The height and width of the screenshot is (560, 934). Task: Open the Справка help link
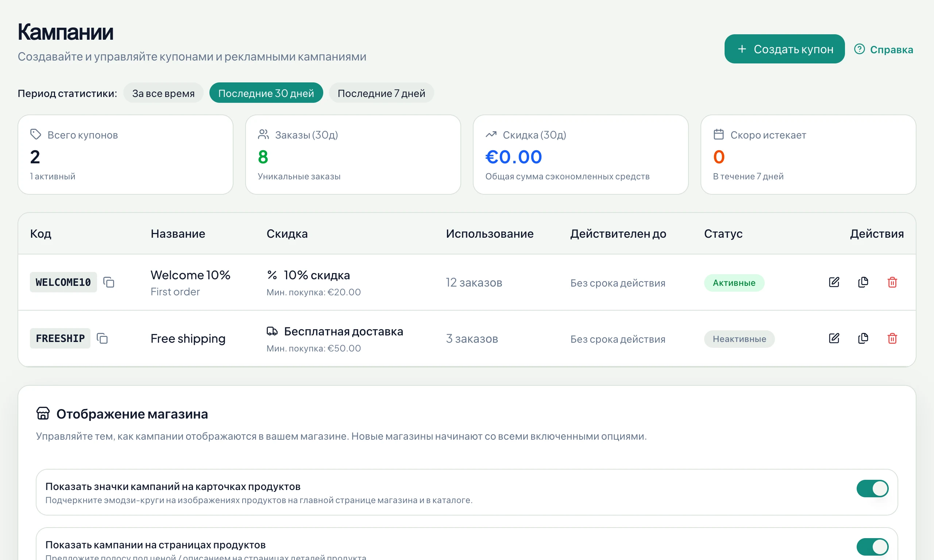click(x=883, y=50)
